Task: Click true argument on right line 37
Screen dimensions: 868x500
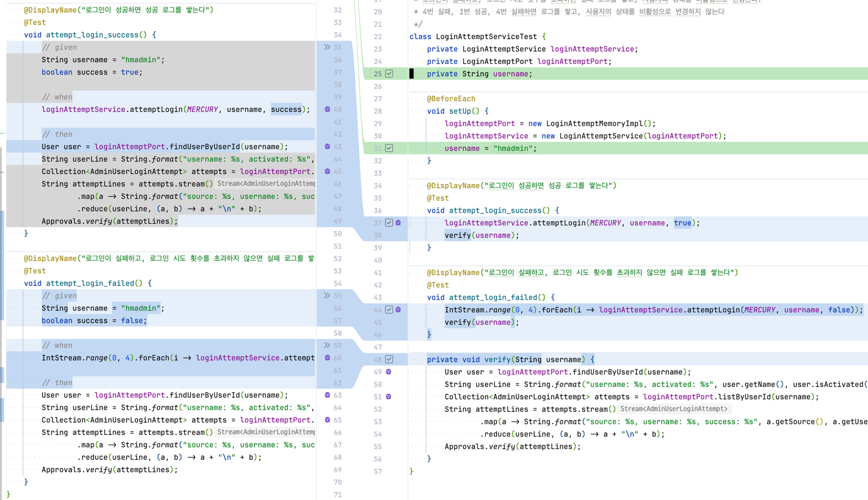Action: 683,223
